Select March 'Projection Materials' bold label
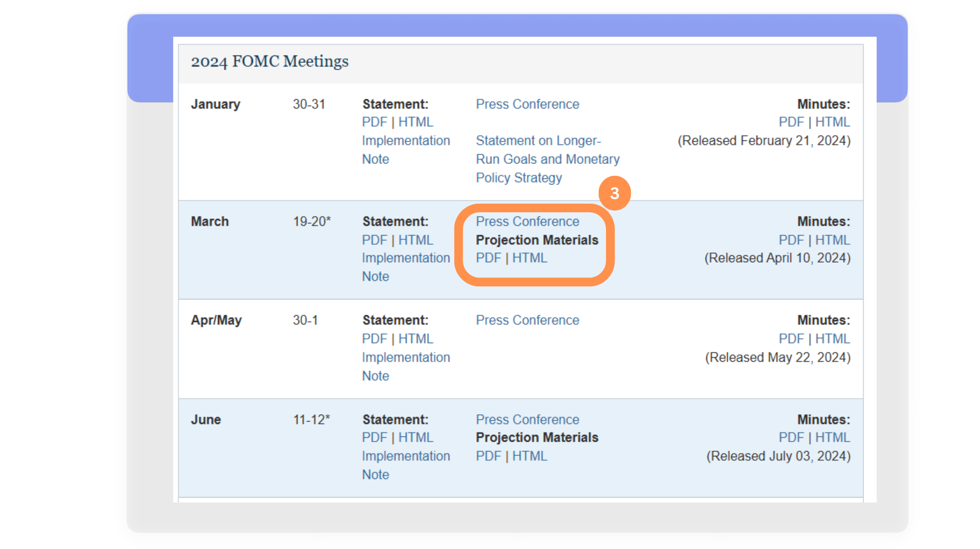Screen dimensions: 980x549 [537, 240]
